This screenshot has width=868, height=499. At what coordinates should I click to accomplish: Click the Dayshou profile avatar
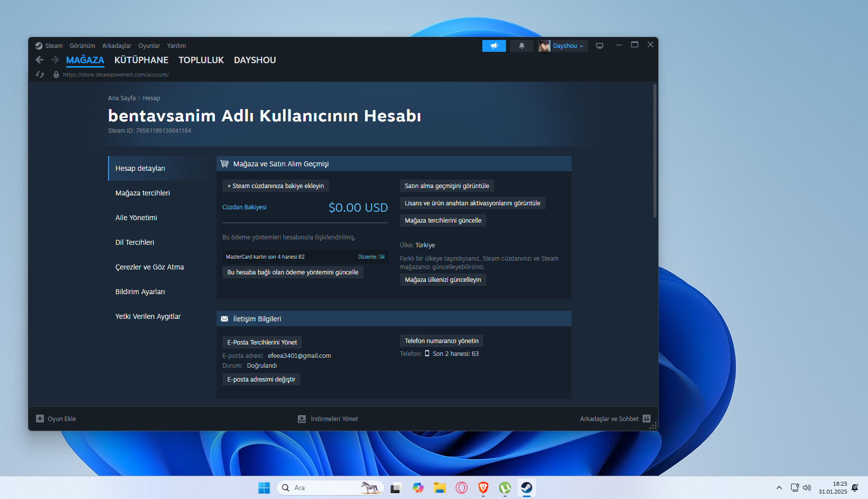(x=544, y=46)
